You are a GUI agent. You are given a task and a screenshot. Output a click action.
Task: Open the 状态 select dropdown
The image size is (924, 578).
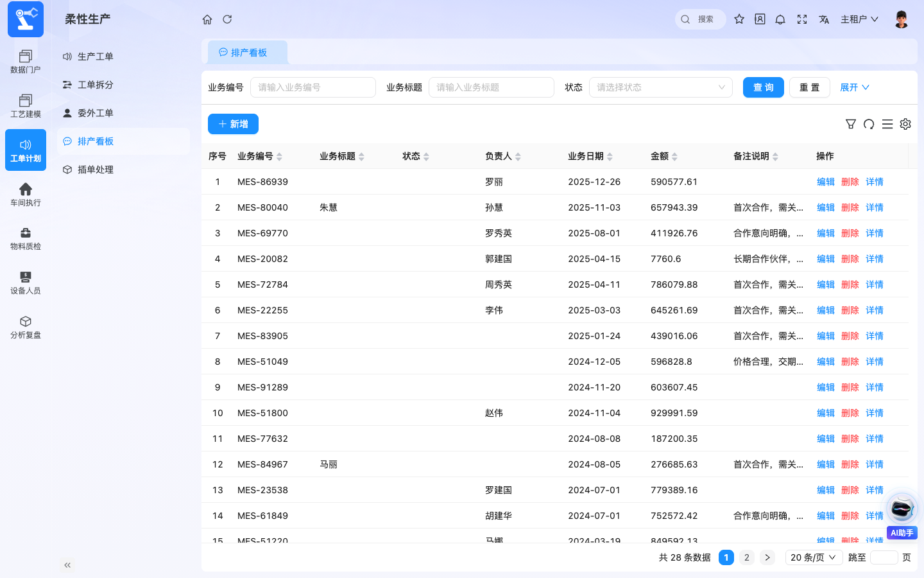tap(661, 87)
